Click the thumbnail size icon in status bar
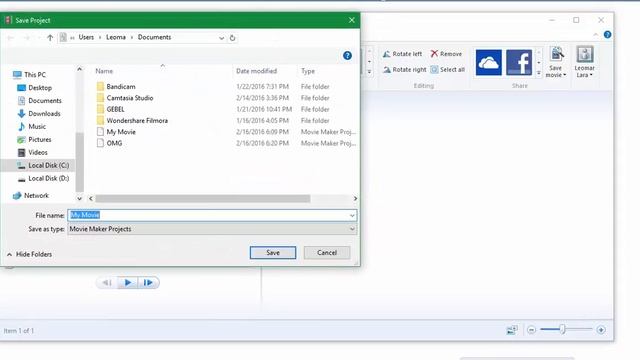This screenshot has width=640, height=360. (x=512, y=330)
